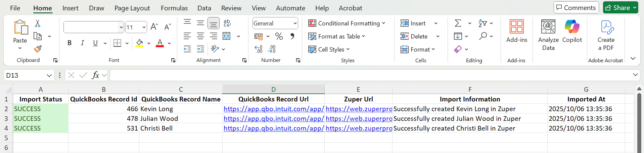Viewport: 644px width, 153px height.
Task: Open the Insert cells dropdown arrow
Action: pyautogui.click(x=436, y=23)
